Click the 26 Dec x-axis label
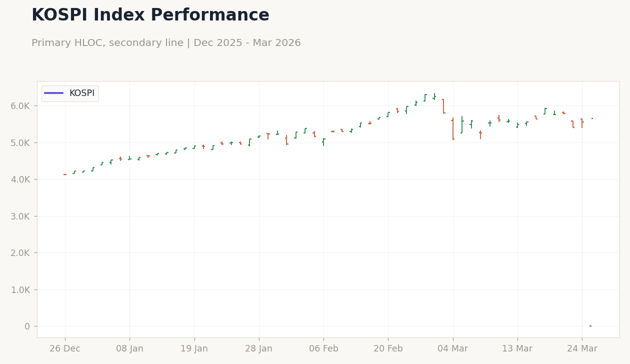 65,349
